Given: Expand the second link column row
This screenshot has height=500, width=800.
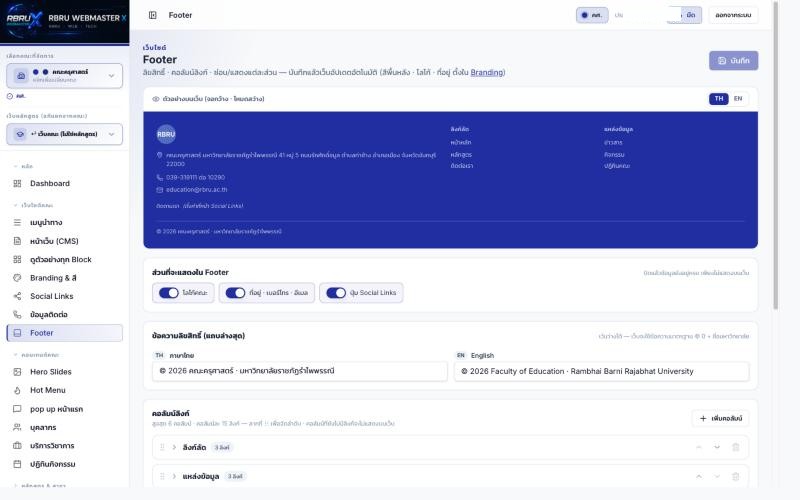Looking at the screenshot, I should click(x=174, y=477).
